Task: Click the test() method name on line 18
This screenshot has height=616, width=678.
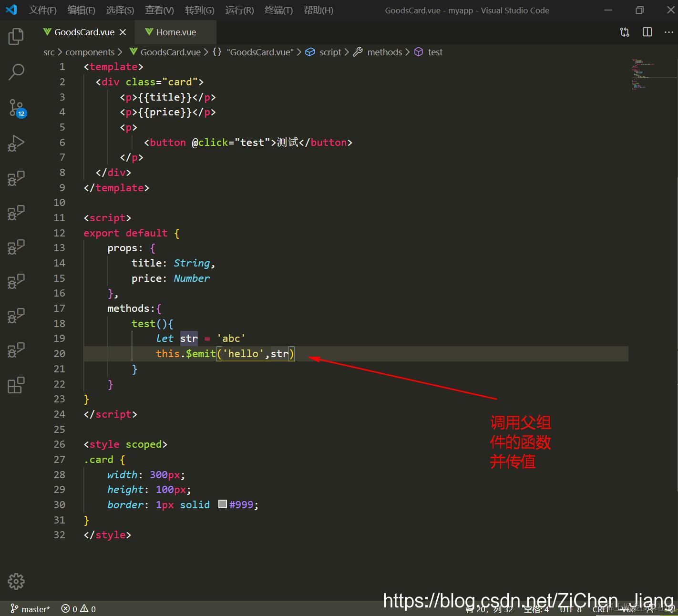Action: pyautogui.click(x=144, y=324)
